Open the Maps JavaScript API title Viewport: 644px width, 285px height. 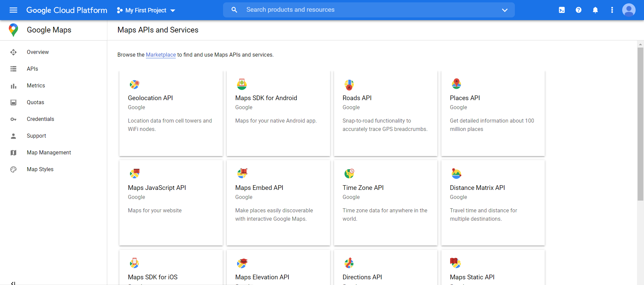157,188
